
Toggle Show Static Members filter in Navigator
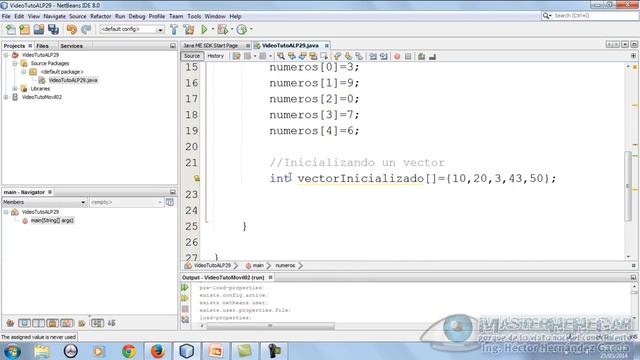click(38, 323)
